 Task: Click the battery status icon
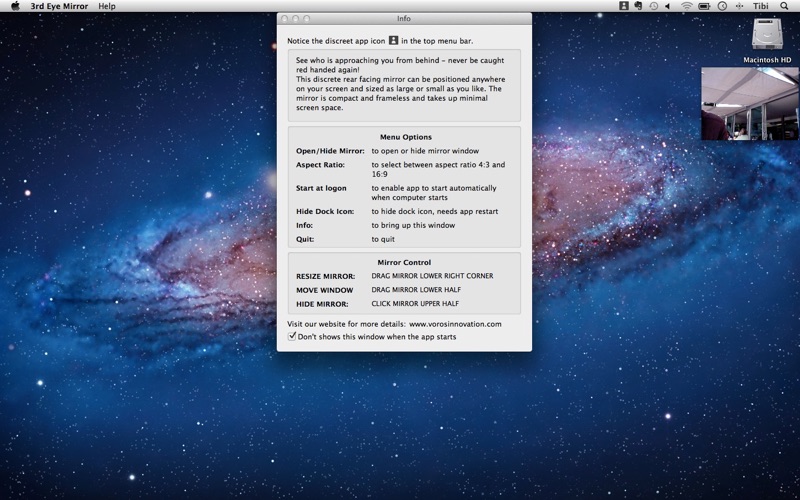tap(704, 6)
